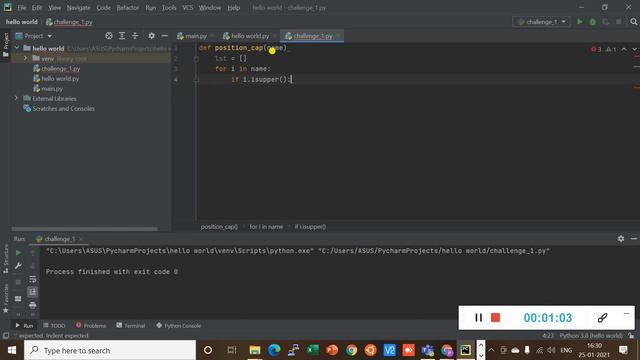The image size is (640, 360).
Task: Pause the screen recording
Action: [x=478, y=317]
